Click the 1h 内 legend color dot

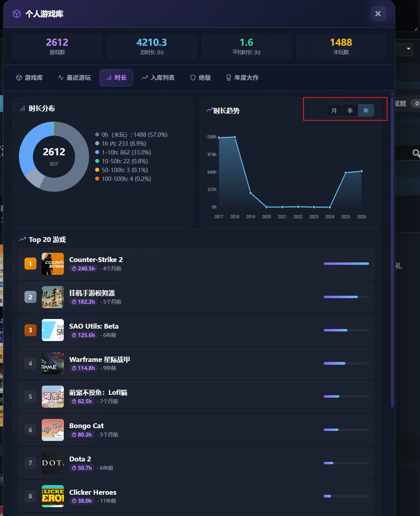tap(97, 144)
